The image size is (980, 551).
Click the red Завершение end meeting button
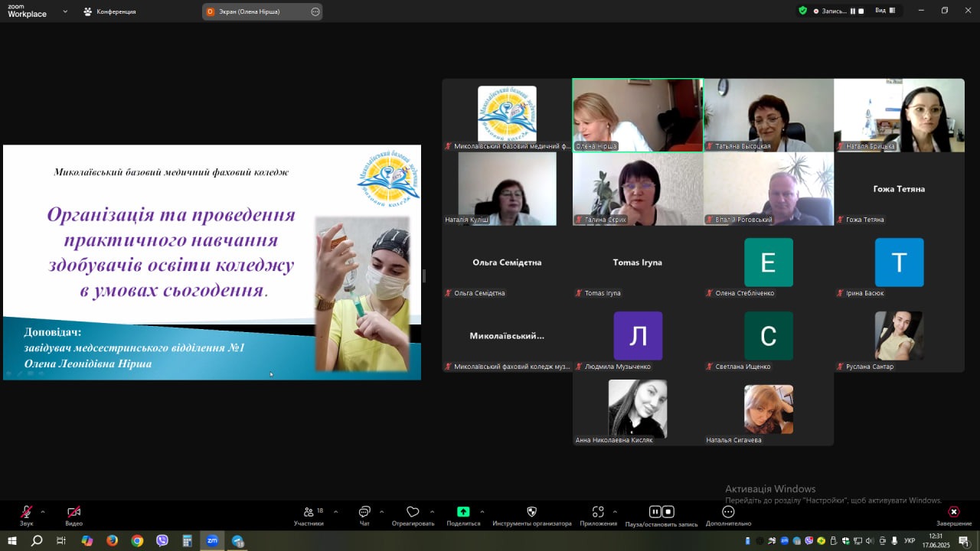point(954,512)
